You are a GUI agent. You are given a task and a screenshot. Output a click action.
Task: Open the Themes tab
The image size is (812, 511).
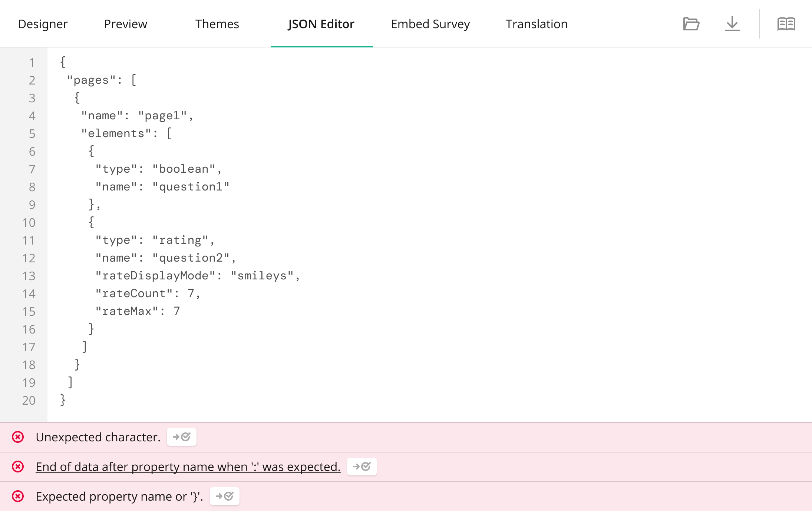[x=217, y=24]
